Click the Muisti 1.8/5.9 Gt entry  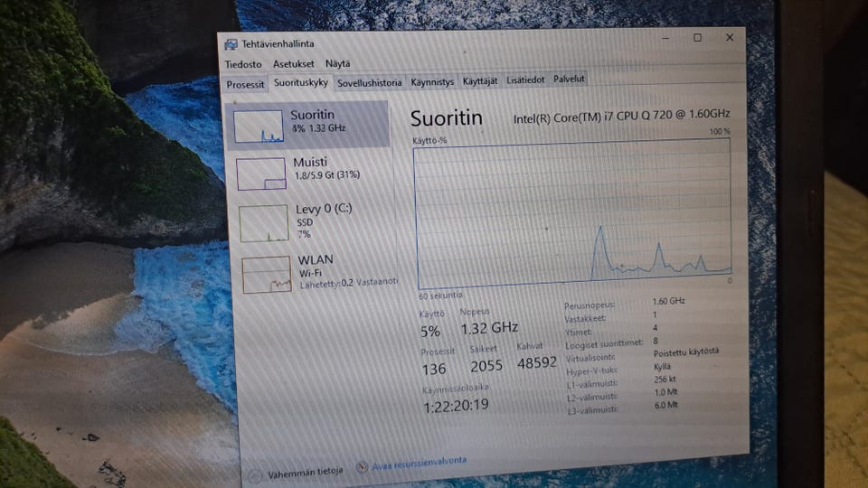(x=326, y=168)
